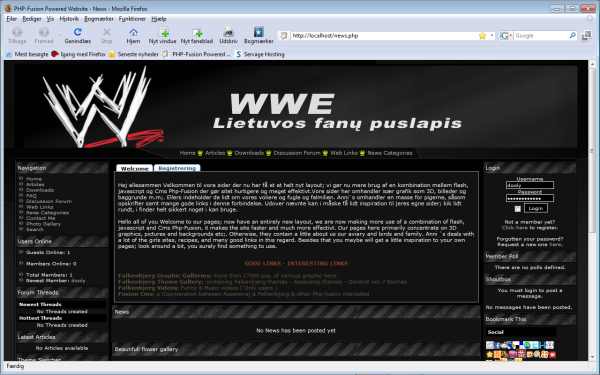Open the Servage Hosting bookmark
The image size is (600, 375).
coord(260,54)
